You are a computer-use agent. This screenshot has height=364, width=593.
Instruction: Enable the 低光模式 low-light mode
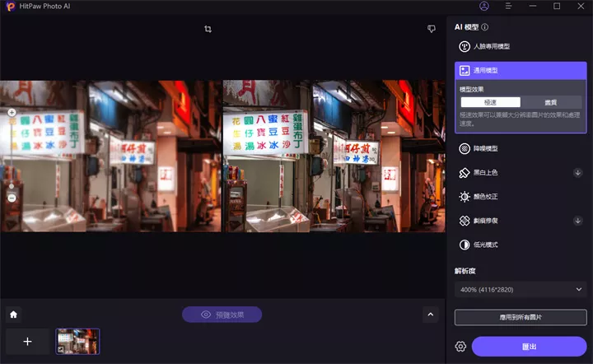pos(521,245)
